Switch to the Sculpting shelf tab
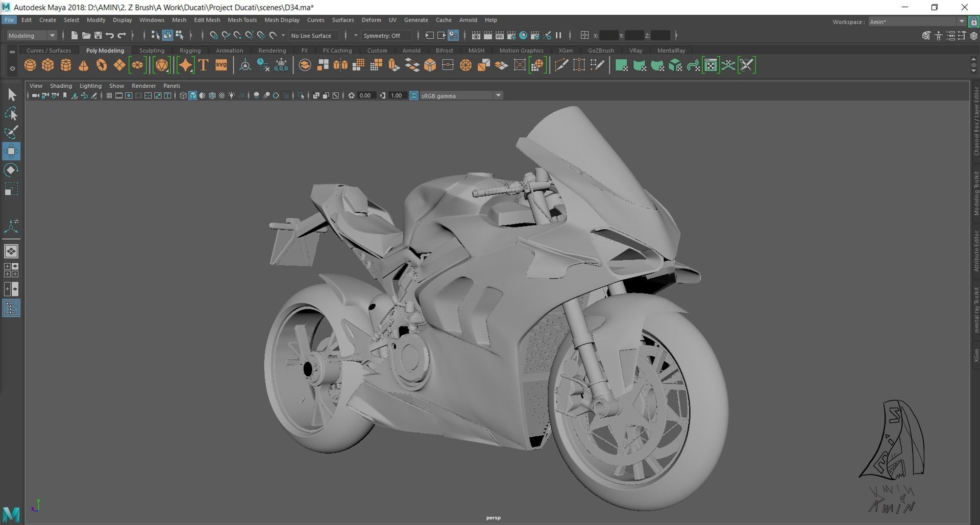The width and height of the screenshot is (980, 525). point(152,51)
